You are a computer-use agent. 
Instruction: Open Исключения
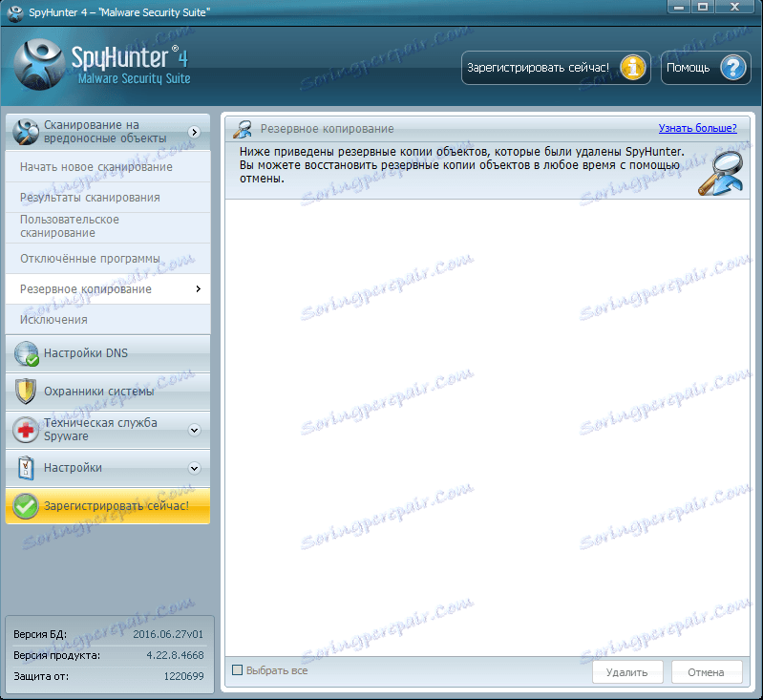click(x=108, y=320)
